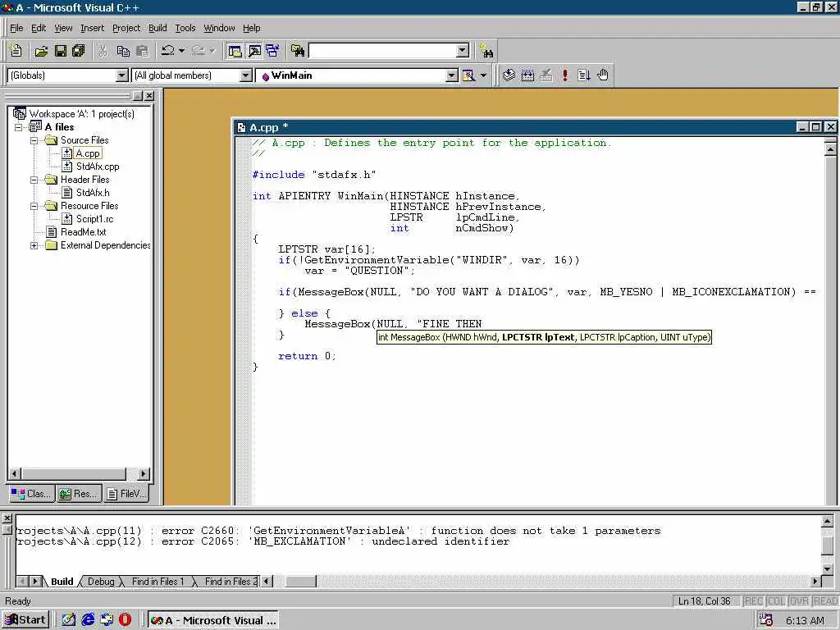Select ReadMe.txt in the file tree
Screen dimensions: 840x630
[83, 232]
